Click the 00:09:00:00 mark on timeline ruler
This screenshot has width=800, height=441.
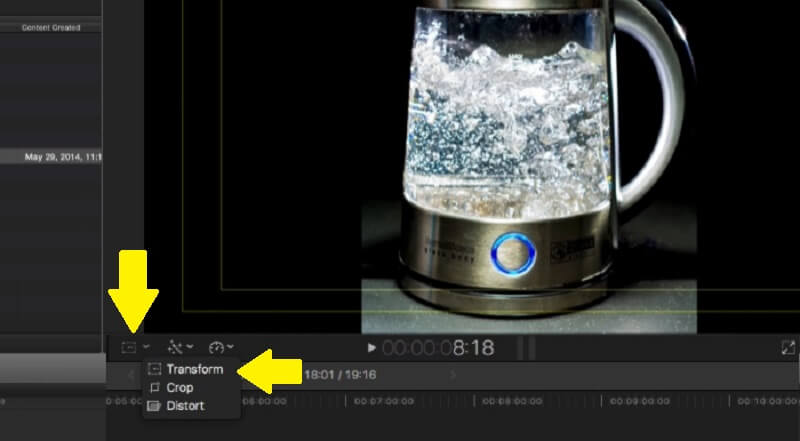(x=640, y=402)
